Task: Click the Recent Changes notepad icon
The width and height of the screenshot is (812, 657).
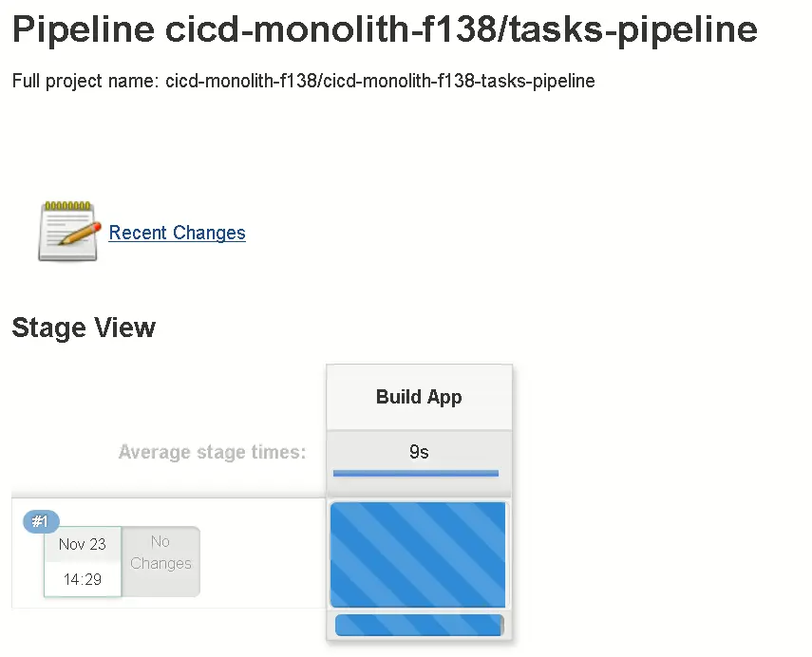Action: click(x=68, y=231)
